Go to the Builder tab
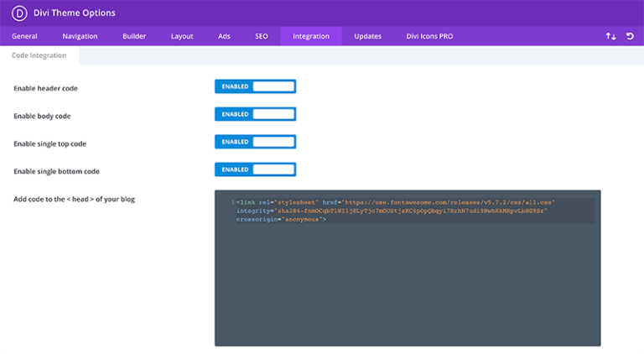Viewport: 644px width, 354px height. click(x=134, y=36)
